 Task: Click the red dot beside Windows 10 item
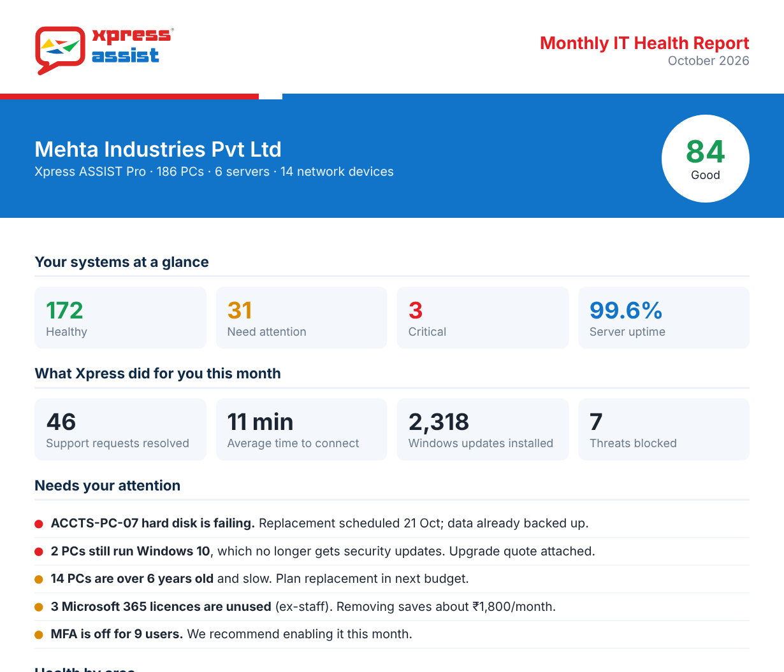pyautogui.click(x=39, y=552)
